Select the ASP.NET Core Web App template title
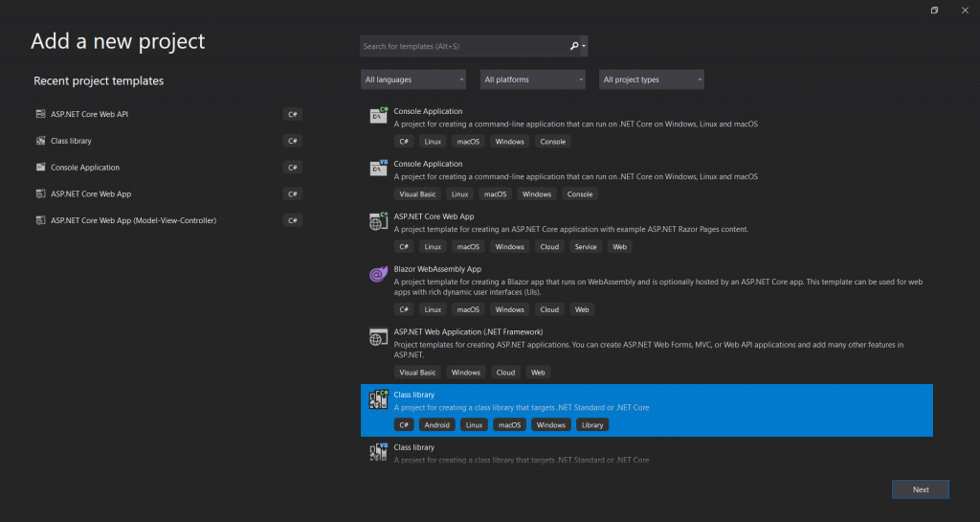The image size is (980, 522). (434, 216)
